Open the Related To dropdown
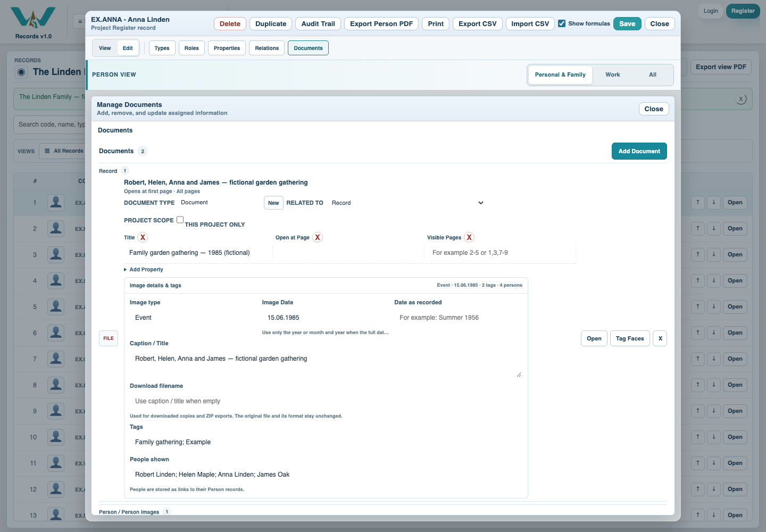 407,203
